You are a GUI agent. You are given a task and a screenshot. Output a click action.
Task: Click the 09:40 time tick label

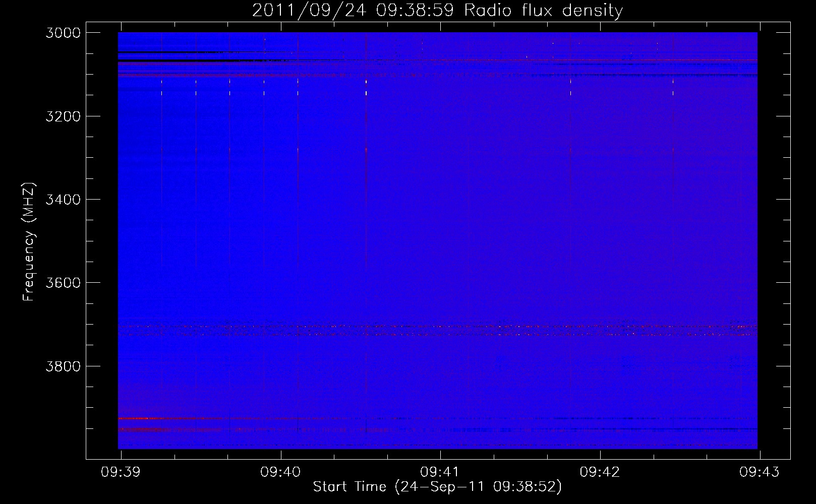[x=280, y=472]
